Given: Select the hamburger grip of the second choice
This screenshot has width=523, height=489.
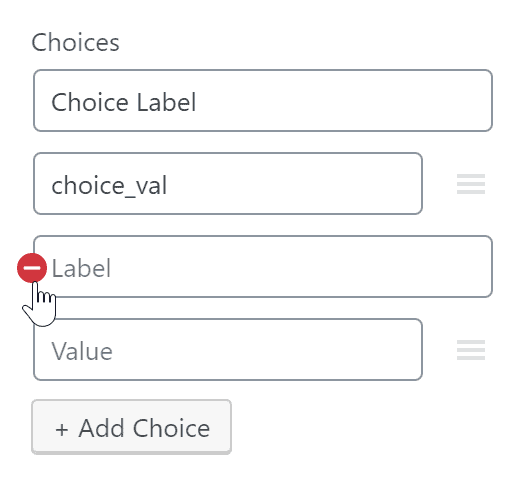Looking at the screenshot, I should pos(471,350).
